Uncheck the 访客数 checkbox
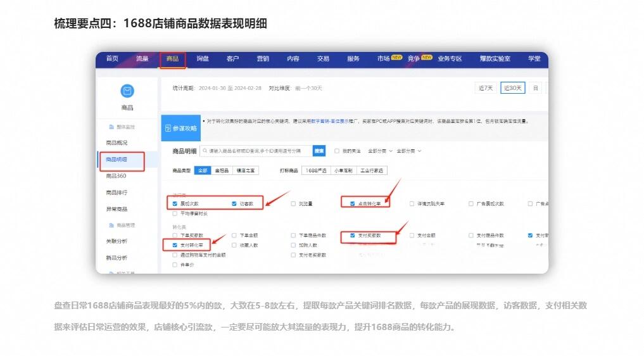644x356 pixels. tap(234, 203)
